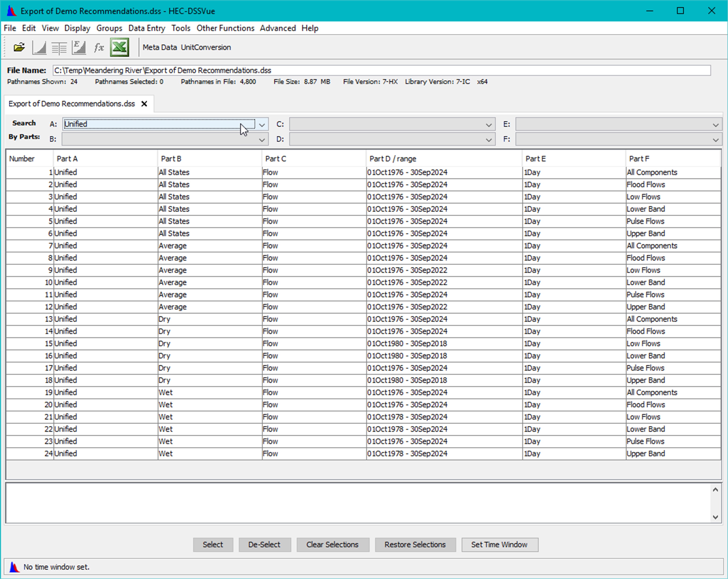
Task: Expand the Part C search dropdown
Action: (489, 124)
